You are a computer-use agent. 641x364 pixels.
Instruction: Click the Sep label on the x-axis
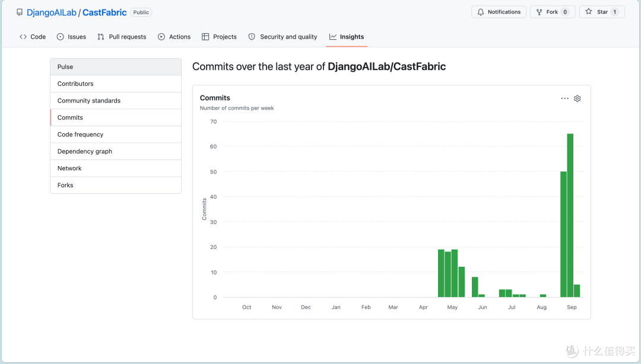click(x=572, y=307)
